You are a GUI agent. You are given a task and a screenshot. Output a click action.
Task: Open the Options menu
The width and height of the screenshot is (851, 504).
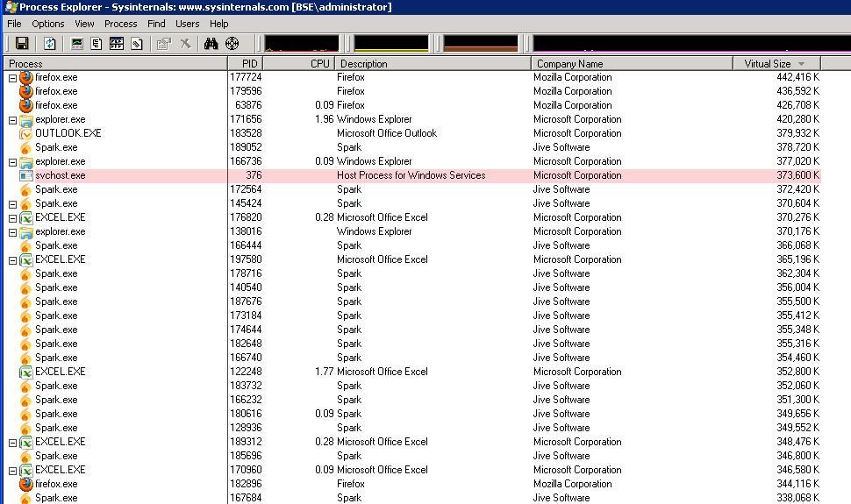(47, 24)
